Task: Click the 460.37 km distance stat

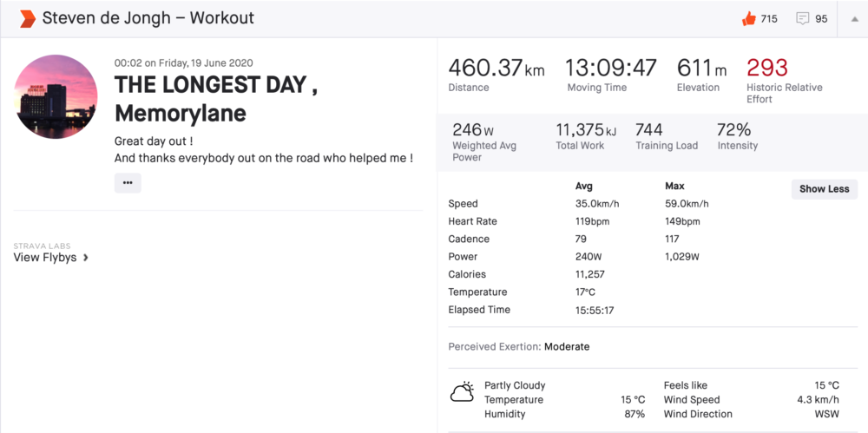Action: tap(496, 69)
